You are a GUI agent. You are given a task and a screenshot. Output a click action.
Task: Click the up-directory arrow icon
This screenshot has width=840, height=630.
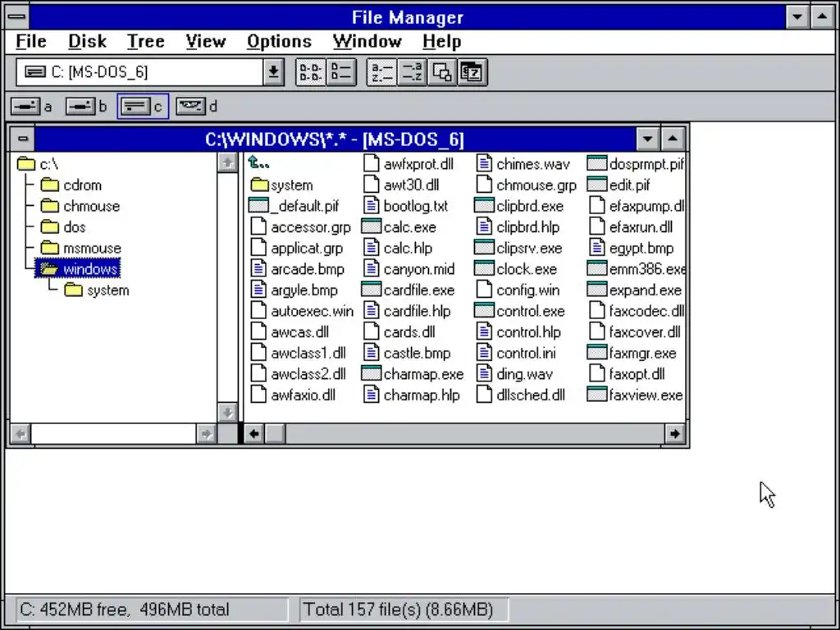click(258, 163)
